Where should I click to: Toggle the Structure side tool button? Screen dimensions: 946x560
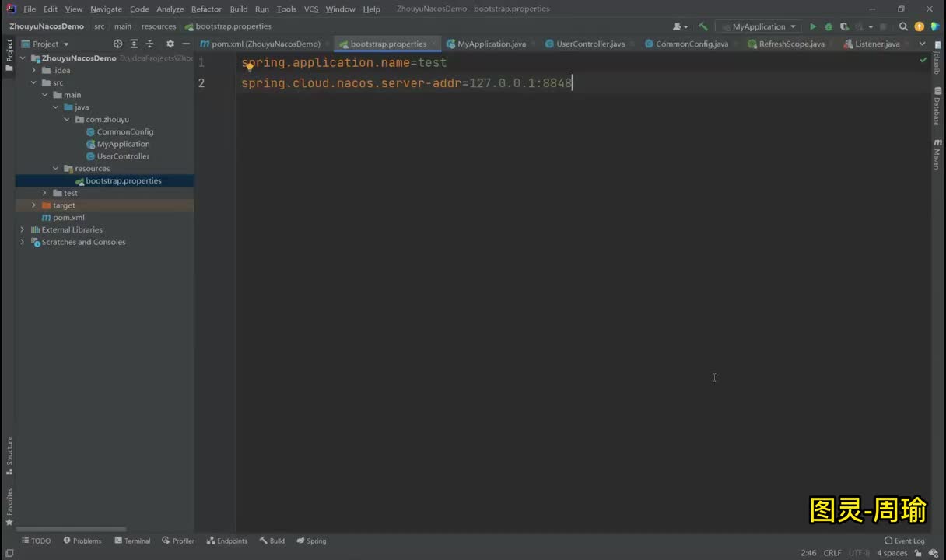pos(9,456)
